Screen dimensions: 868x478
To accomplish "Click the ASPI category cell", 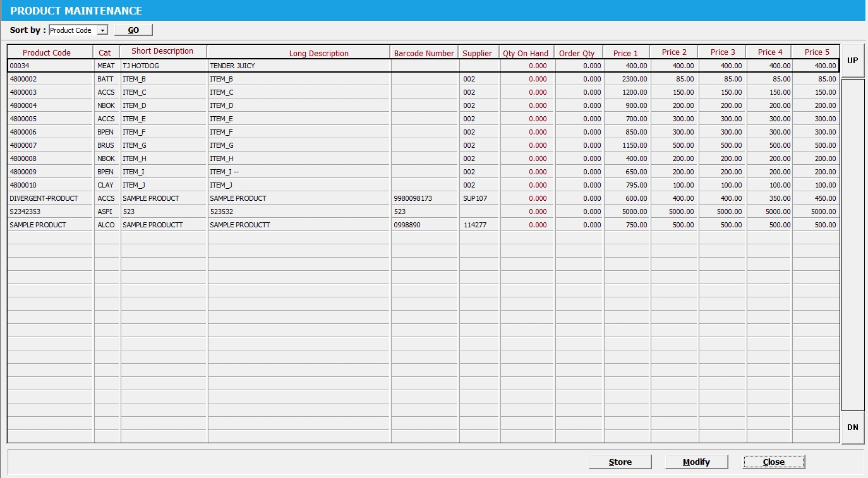I will [107, 212].
